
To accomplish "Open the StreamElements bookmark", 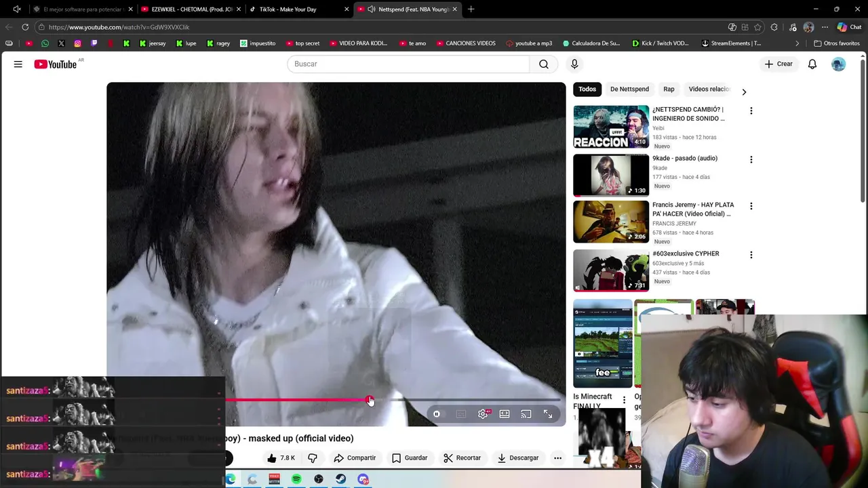I will pyautogui.click(x=731, y=43).
